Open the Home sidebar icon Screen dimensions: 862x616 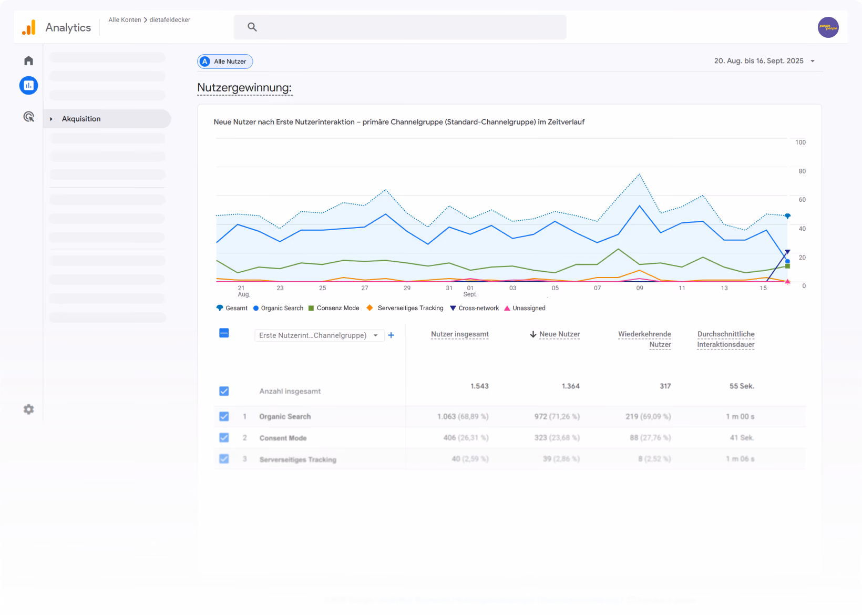click(28, 60)
